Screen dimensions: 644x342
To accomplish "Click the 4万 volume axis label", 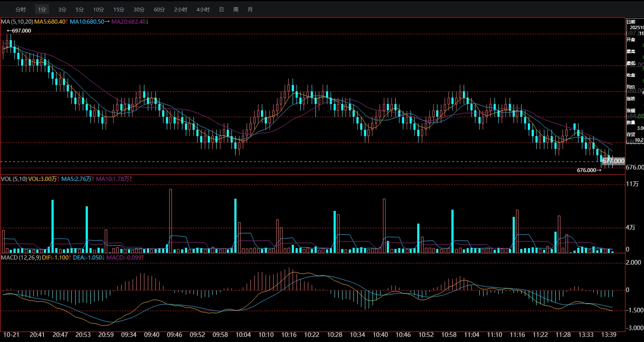I will coord(630,227).
